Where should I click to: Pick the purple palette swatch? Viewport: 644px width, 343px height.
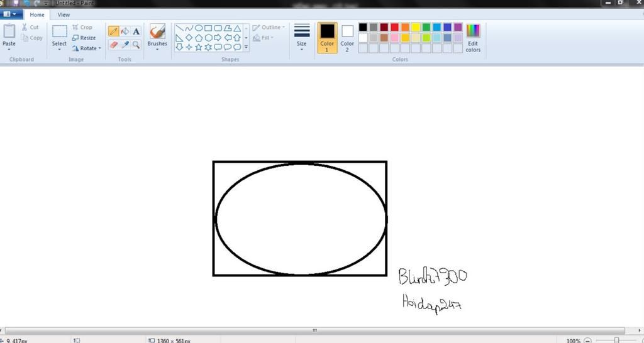458,27
